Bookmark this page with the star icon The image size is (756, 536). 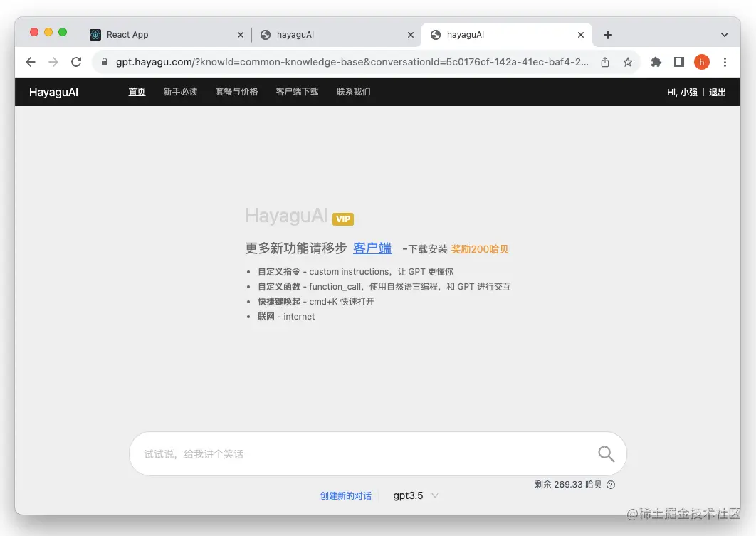tap(627, 62)
